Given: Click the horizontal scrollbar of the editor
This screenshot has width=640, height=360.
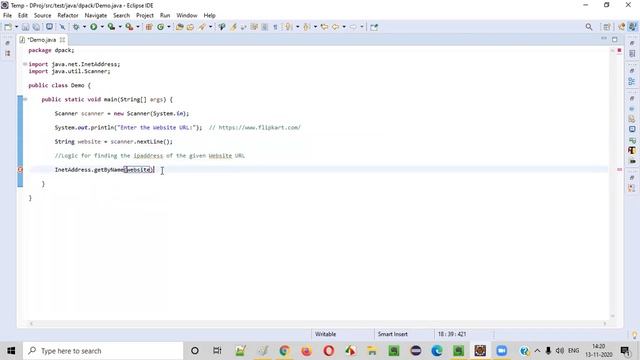Looking at the screenshot, I should (x=318, y=324).
